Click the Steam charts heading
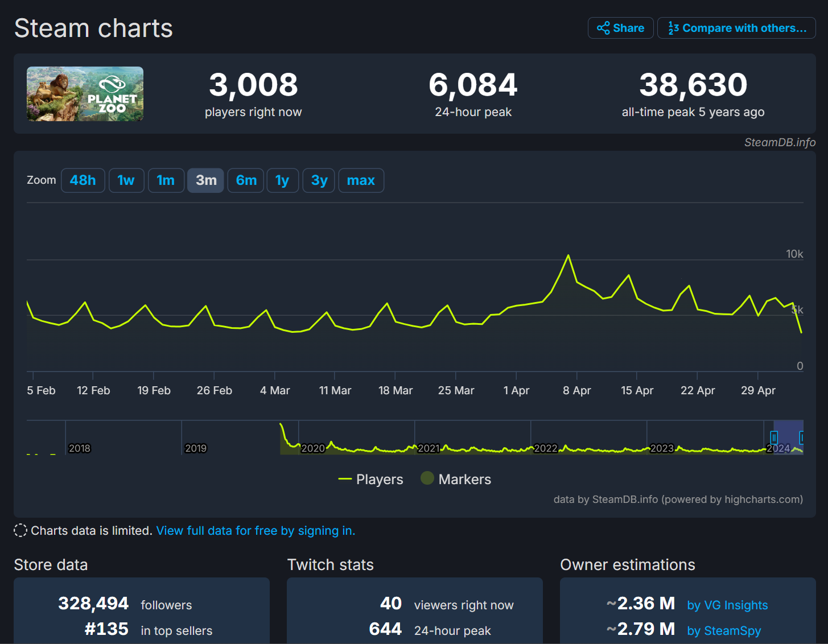This screenshot has height=644, width=828. click(93, 28)
